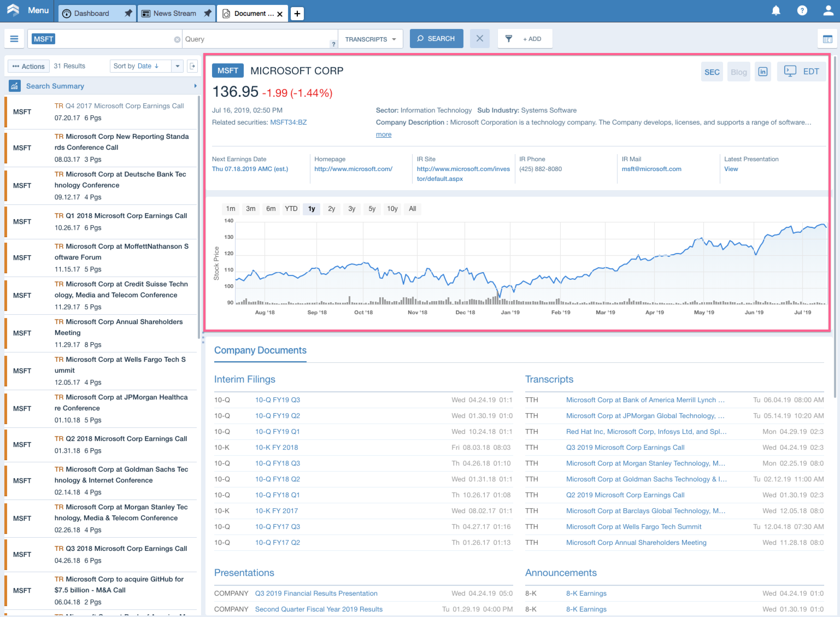Click the msft@microsoft.com mail link
Image resolution: width=840 pixels, height=617 pixels.
pyautogui.click(x=651, y=169)
